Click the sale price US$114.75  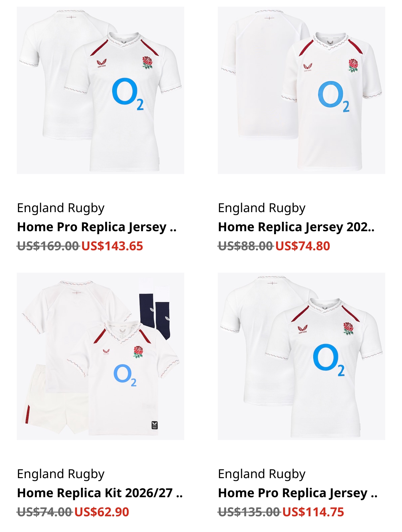pyautogui.click(x=313, y=512)
